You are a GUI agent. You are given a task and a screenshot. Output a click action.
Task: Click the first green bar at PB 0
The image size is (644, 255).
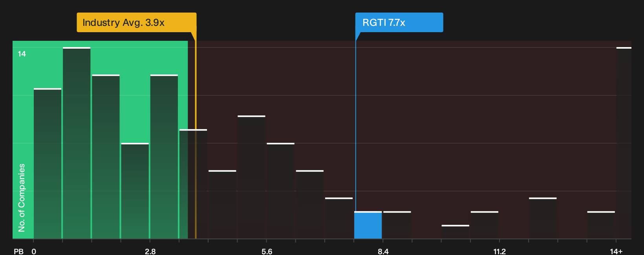click(x=48, y=164)
